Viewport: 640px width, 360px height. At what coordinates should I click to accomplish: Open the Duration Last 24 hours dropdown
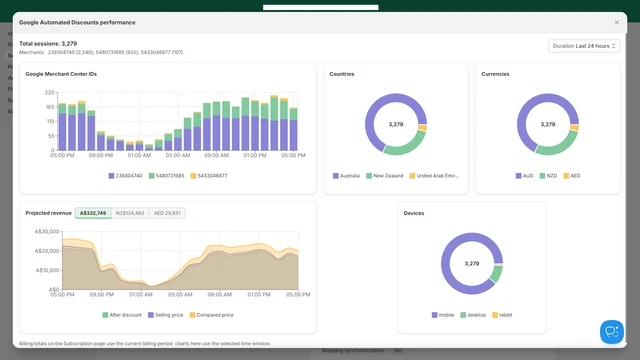point(584,46)
